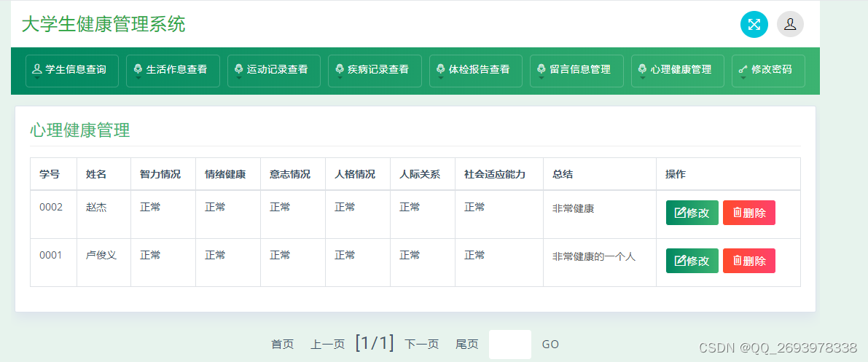The height and width of the screenshot is (362, 868).
Task: Go to 上一页 in pagination
Action: pos(328,345)
